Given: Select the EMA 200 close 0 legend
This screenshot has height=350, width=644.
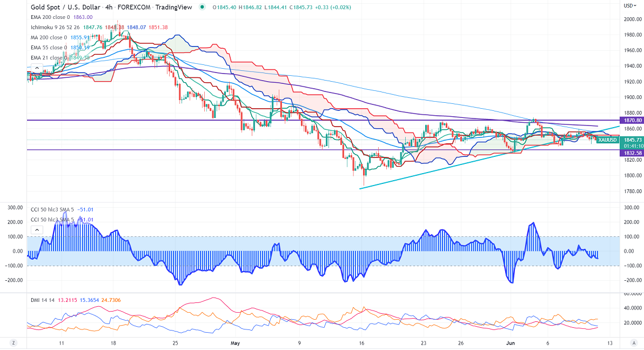Looking at the screenshot, I should click(50, 17).
